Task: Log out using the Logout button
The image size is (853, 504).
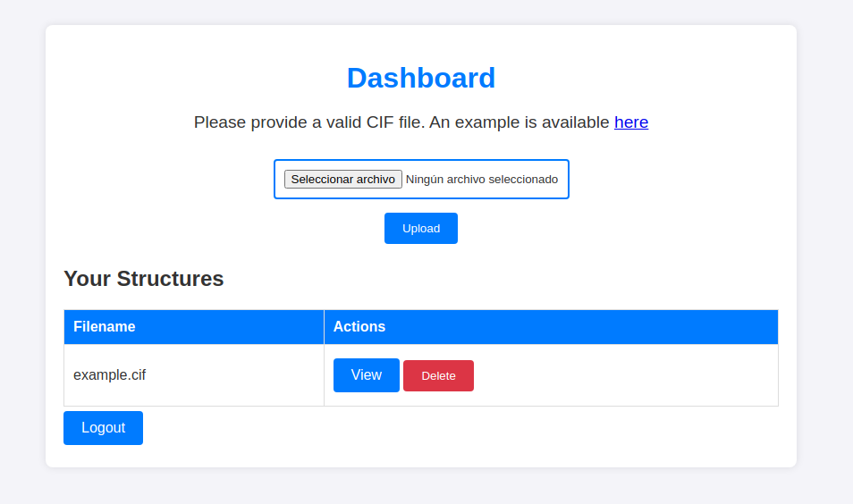Action: pyautogui.click(x=103, y=428)
